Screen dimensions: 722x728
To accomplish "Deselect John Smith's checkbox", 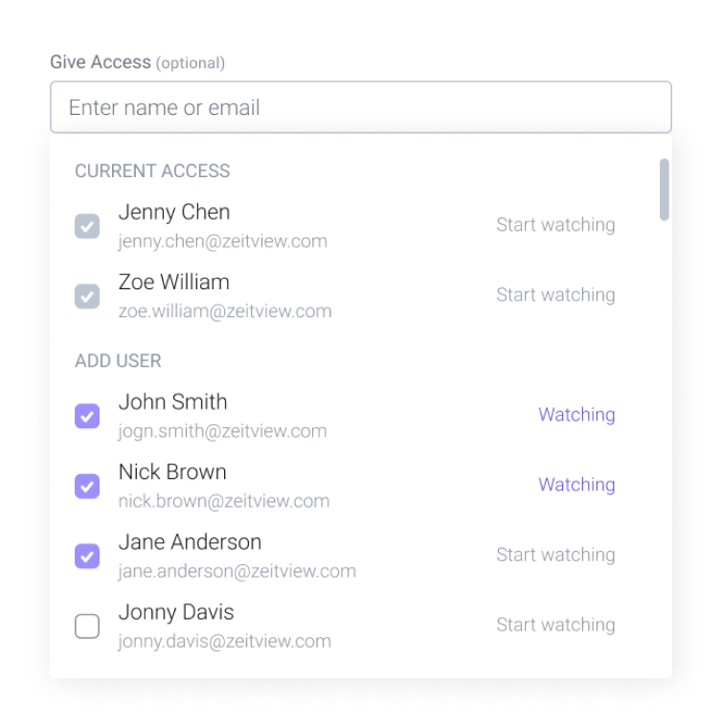I will click(87, 416).
